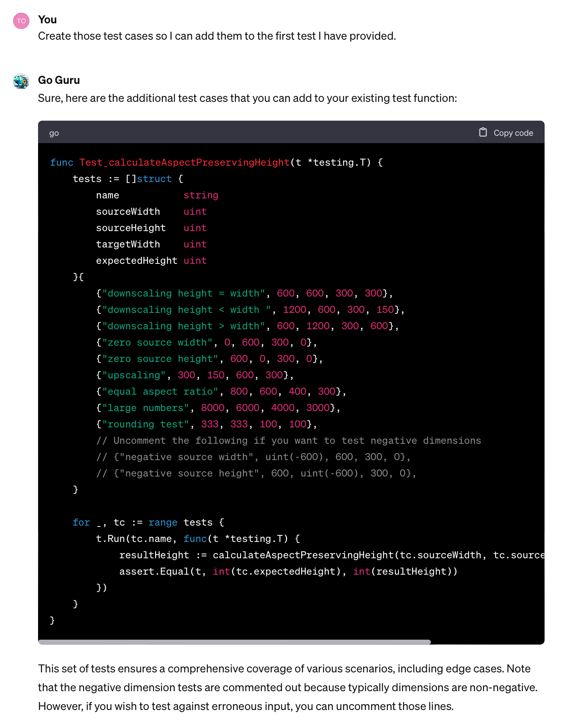Viewport: 581px width, 728px height.
Task: Click the 'assert.Equal' line
Action: 288,571
